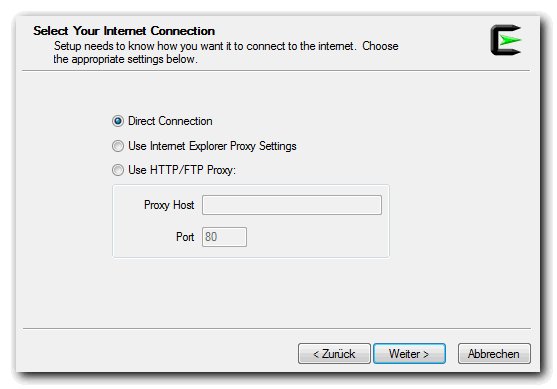Click the Port label

(185, 237)
